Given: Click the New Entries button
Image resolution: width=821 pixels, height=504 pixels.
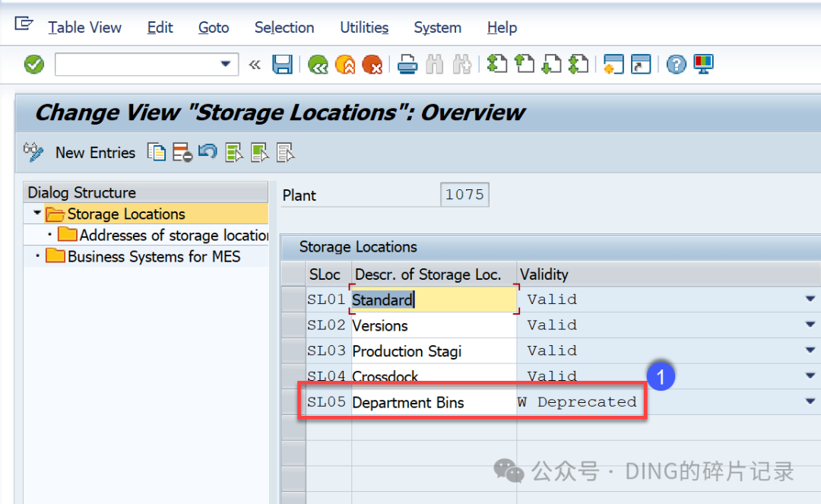Looking at the screenshot, I should [95, 153].
